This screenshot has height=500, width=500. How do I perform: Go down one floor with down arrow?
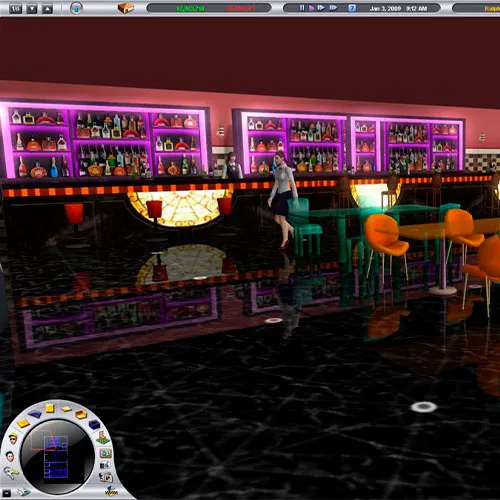coord(32,9)
